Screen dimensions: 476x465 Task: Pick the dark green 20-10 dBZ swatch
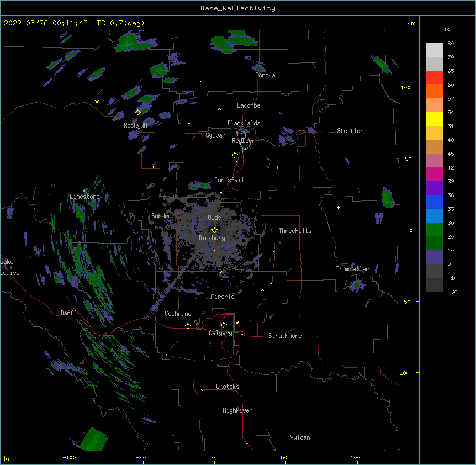click(434, 244)
